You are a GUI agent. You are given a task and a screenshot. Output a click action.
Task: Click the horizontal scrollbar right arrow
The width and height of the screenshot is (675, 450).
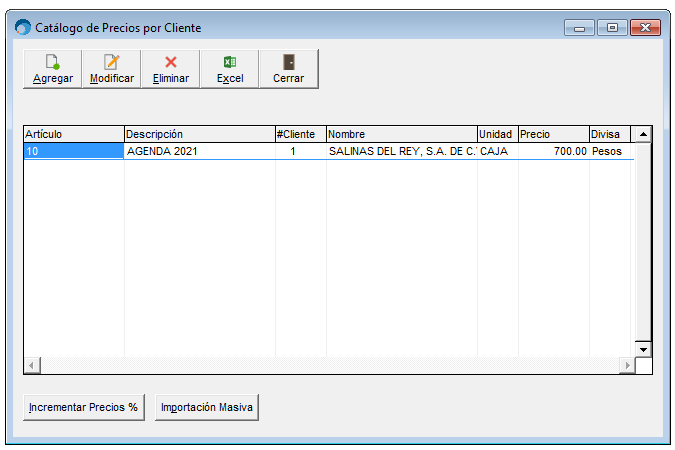[627, 366]
